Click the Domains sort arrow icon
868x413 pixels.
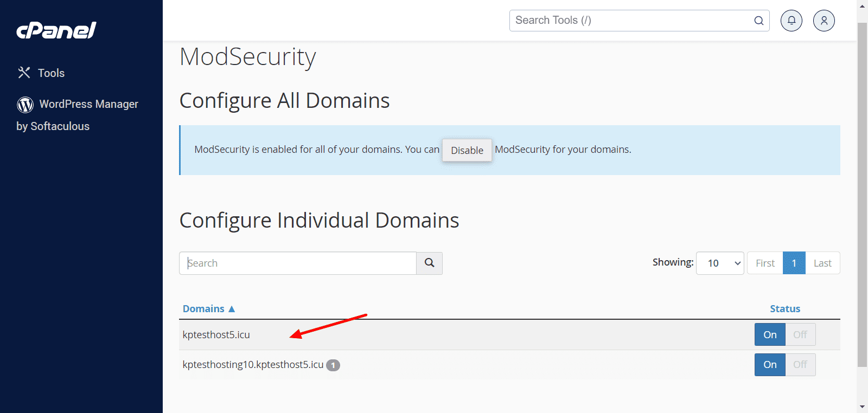[x=232, y=309]
